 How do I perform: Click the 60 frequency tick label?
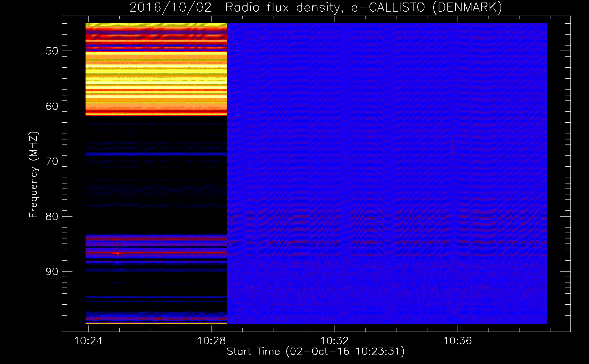(52, 106)
